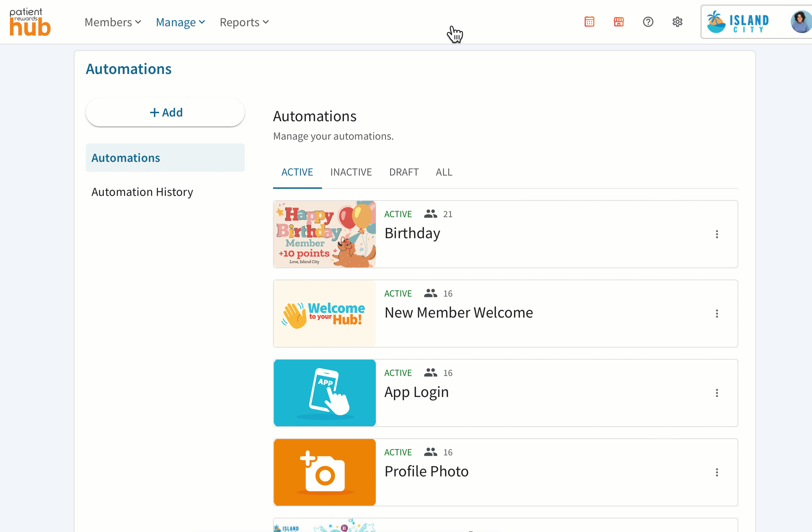Click the orange camera Profile Photo thumbnail

(325, 472)
